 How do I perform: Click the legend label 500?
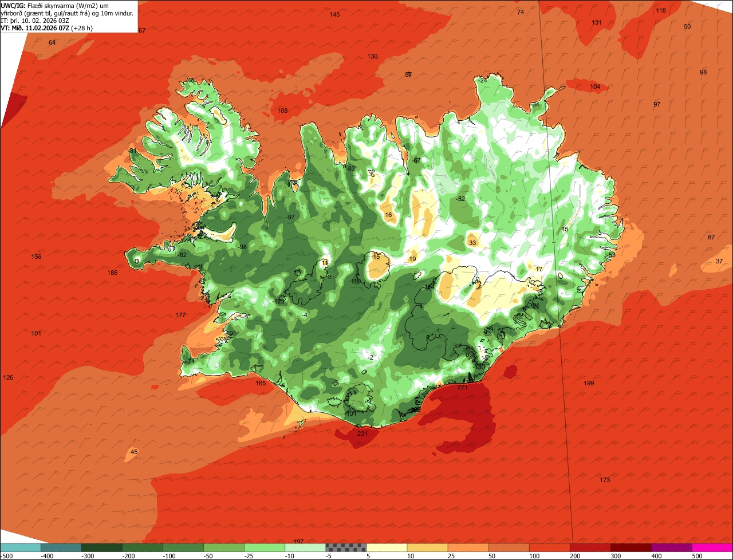point(696,556)
